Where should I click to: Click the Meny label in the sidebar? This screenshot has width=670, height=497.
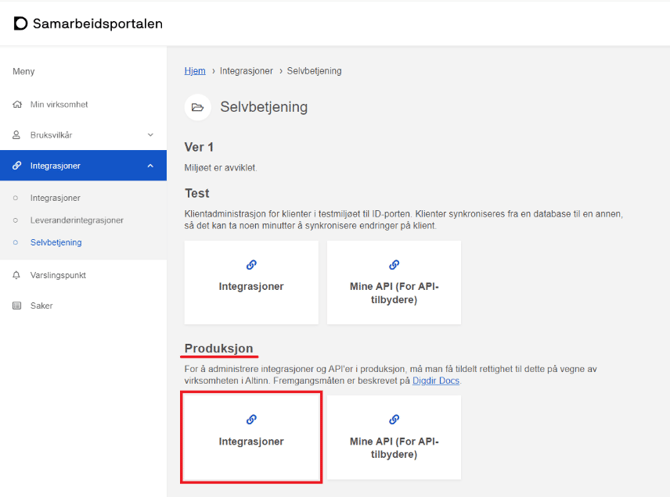(24, 71)
